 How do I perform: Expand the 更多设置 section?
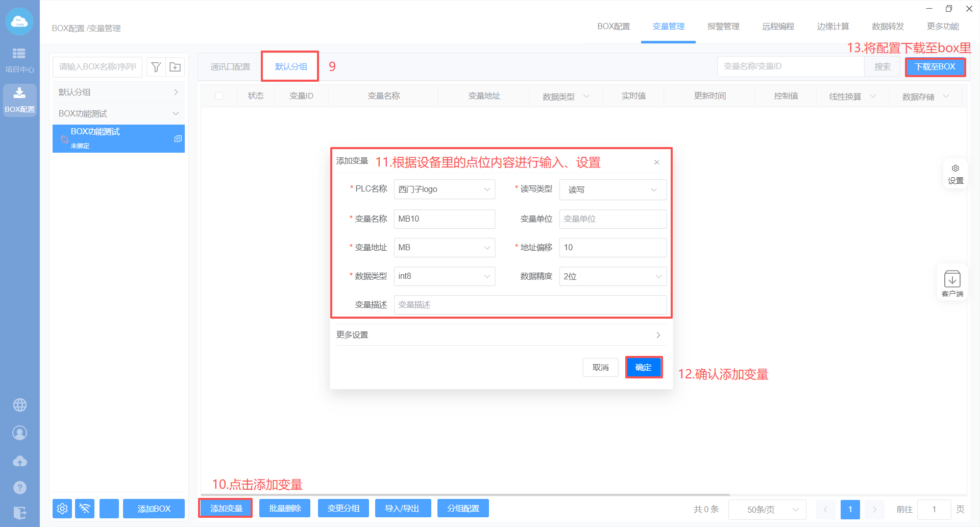(500, 335)
